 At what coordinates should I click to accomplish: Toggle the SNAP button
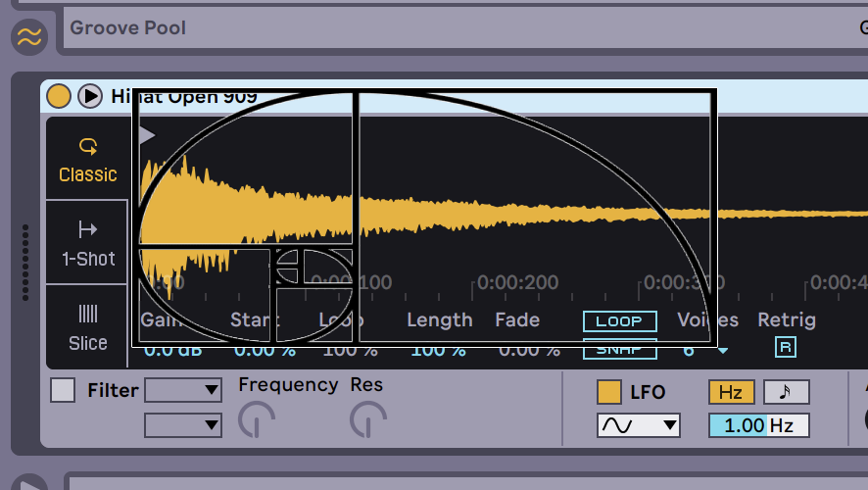pyautogui.click(x=620, y=349)
